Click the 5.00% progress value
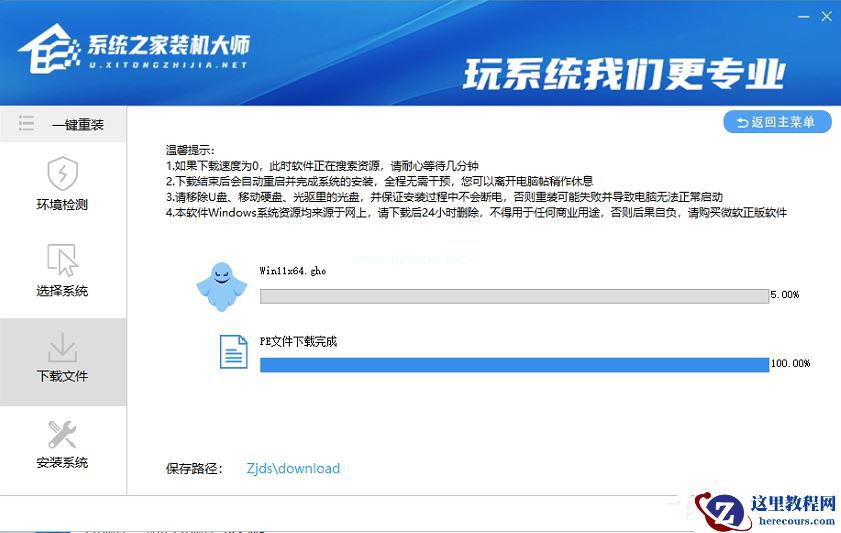The width and height of the screenshot is (841, 533). (785, 294)
